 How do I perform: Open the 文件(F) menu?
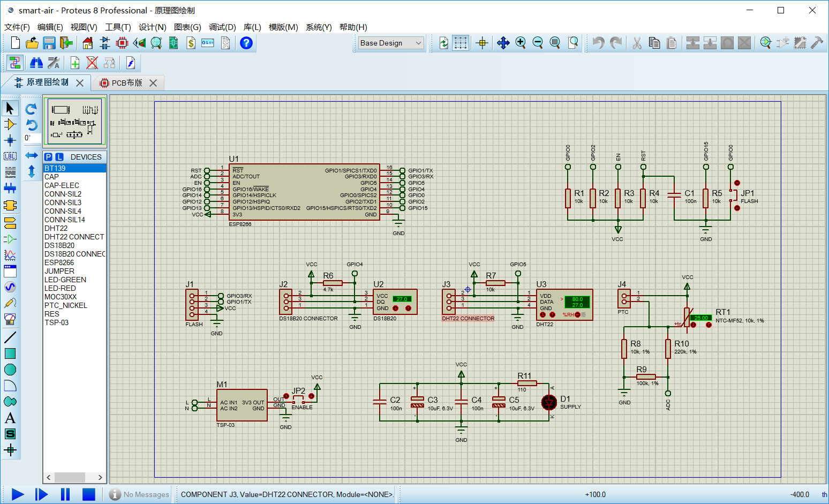(x=17, y=27)
